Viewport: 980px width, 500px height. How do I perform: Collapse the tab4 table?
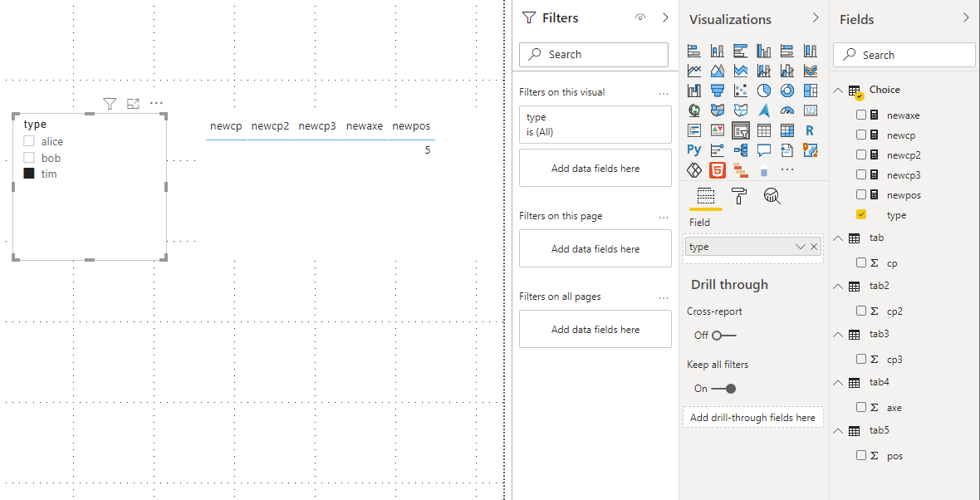[838, 383]
